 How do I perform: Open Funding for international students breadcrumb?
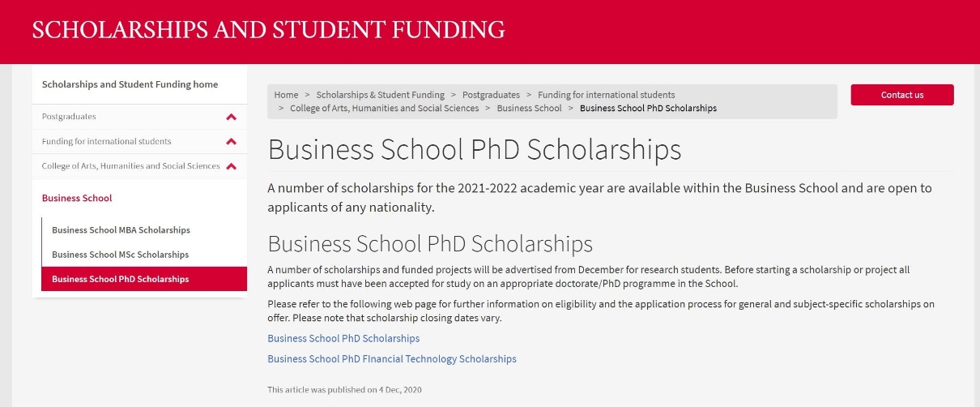(x=606, y=95)
